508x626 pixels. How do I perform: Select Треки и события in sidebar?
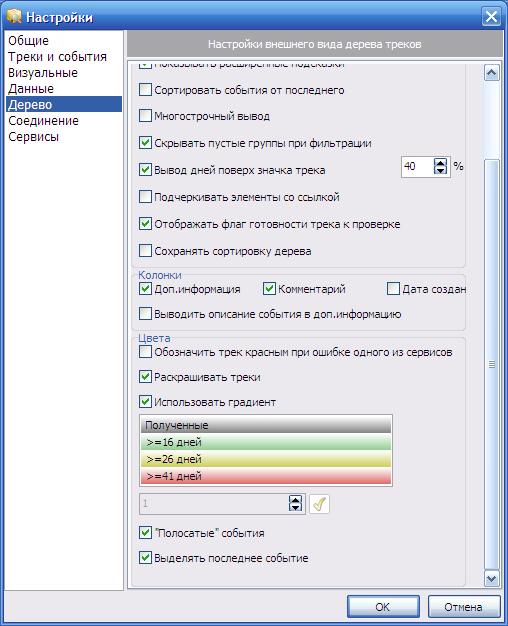click(57, 57)
